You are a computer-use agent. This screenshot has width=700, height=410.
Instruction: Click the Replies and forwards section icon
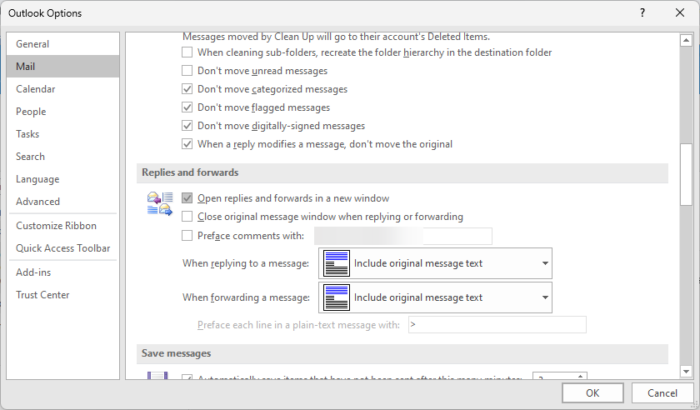pos(160,204)
